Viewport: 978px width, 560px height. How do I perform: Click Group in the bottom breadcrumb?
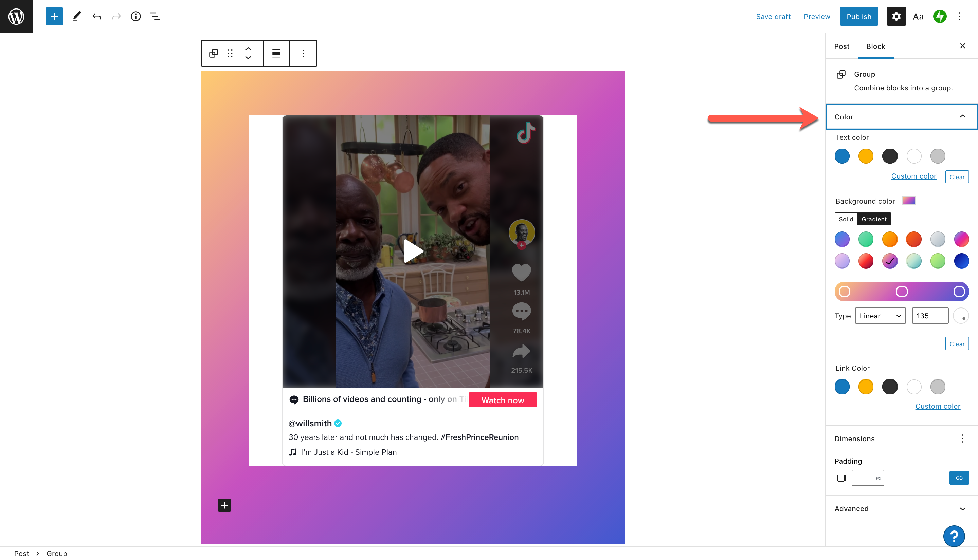coord(57,553)
